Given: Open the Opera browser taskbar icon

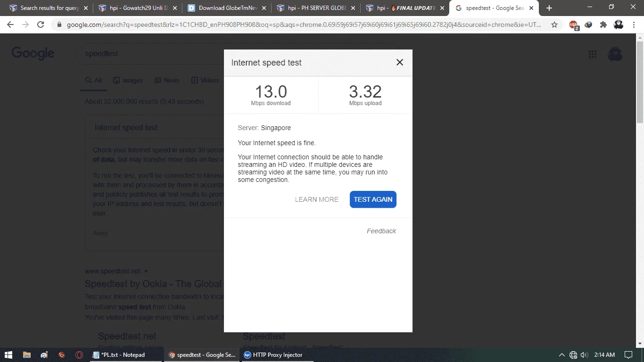Looking at the screenshot, I should [79, 355].
